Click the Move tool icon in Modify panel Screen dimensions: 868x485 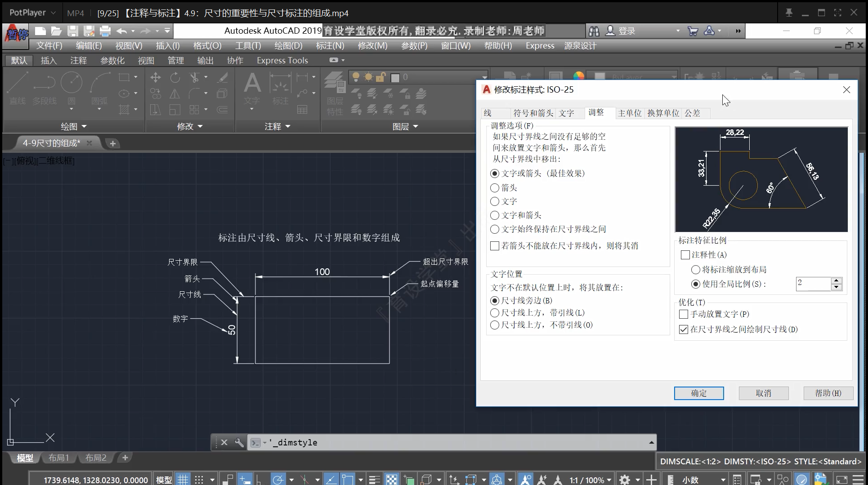coord(156,77)
